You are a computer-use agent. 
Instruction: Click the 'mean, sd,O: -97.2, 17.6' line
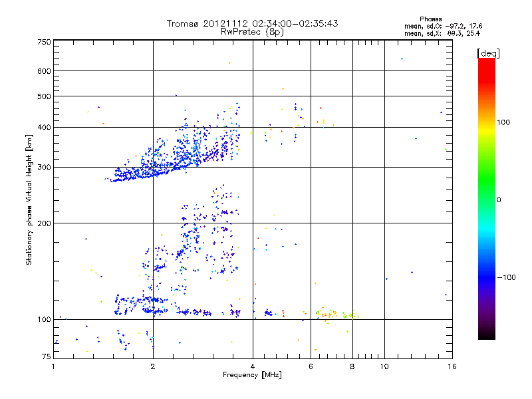443,26
